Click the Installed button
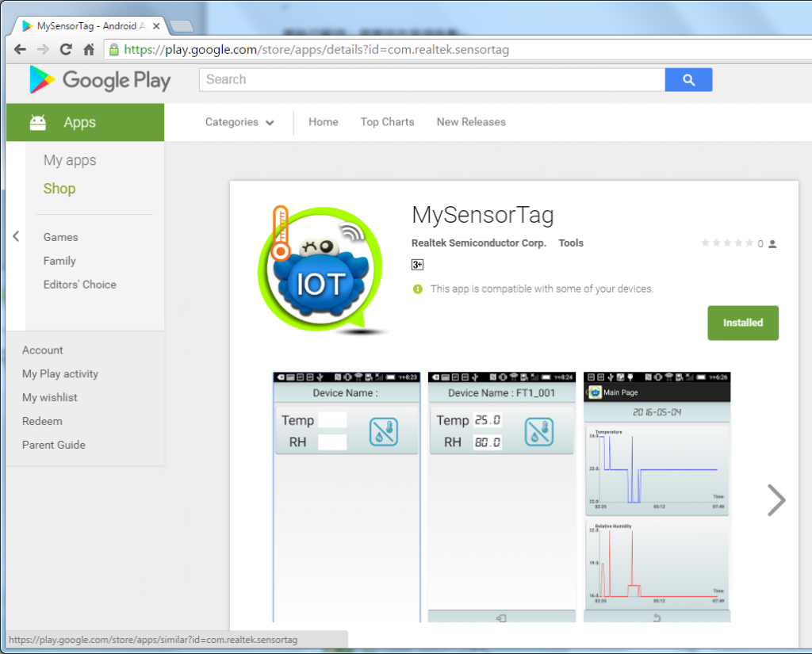Screen dimensions: 812x654 pyautogui.click(x=742, y=323)
